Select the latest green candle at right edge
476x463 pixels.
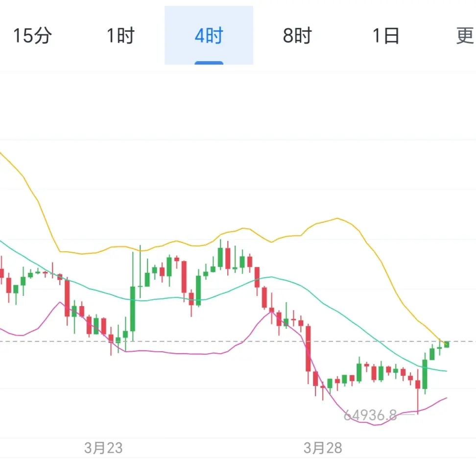coord(447,344)
